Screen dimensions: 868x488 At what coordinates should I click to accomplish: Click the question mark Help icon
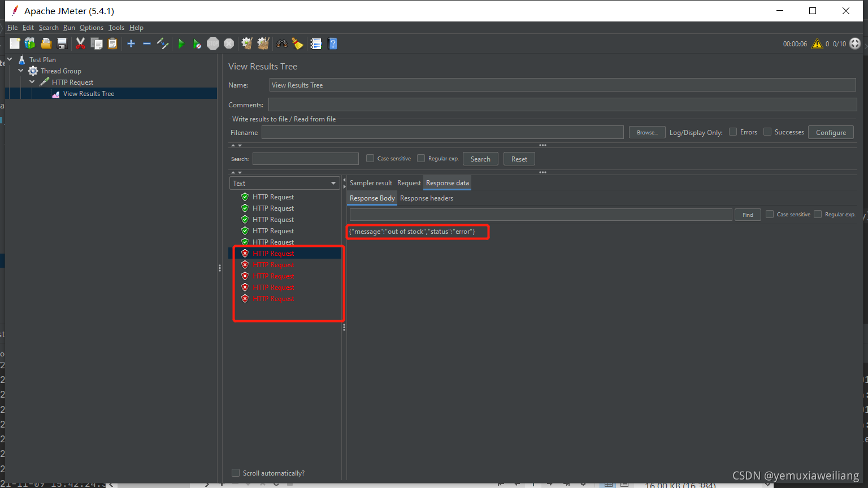332,43
